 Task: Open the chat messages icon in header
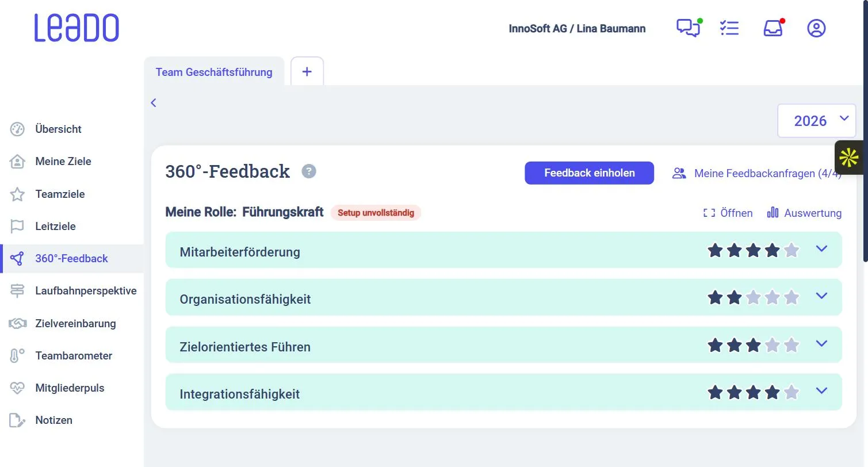pyautogui.click(x=689, y=28)
